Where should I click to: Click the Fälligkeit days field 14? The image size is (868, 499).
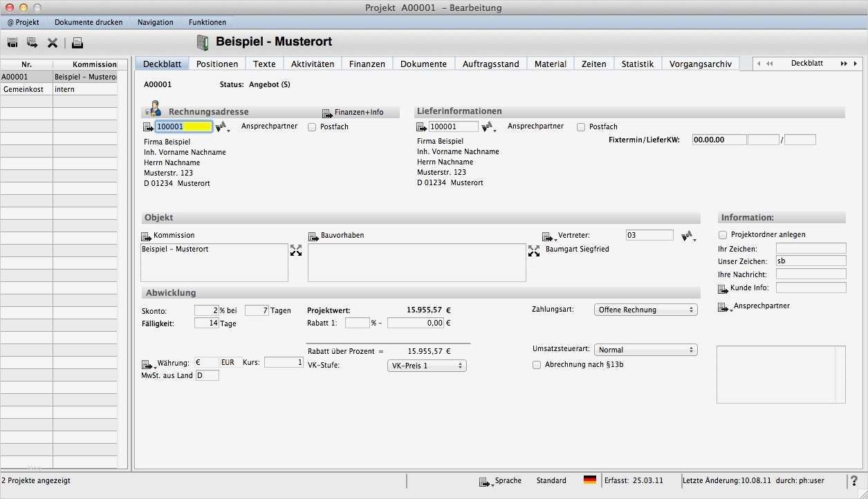pyautogui.click(x=206, y=323)
